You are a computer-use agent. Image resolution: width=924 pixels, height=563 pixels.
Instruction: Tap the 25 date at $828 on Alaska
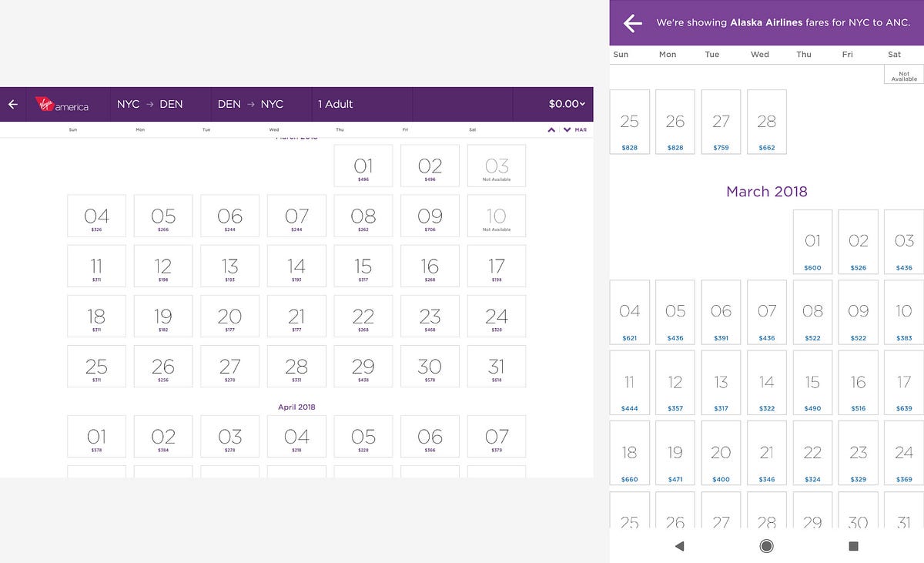[x=630, y=122]
